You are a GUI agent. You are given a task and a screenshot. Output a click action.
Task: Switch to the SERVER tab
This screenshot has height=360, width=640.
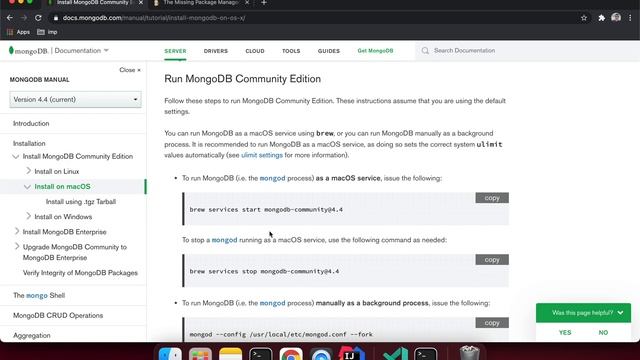pos(175,51)
